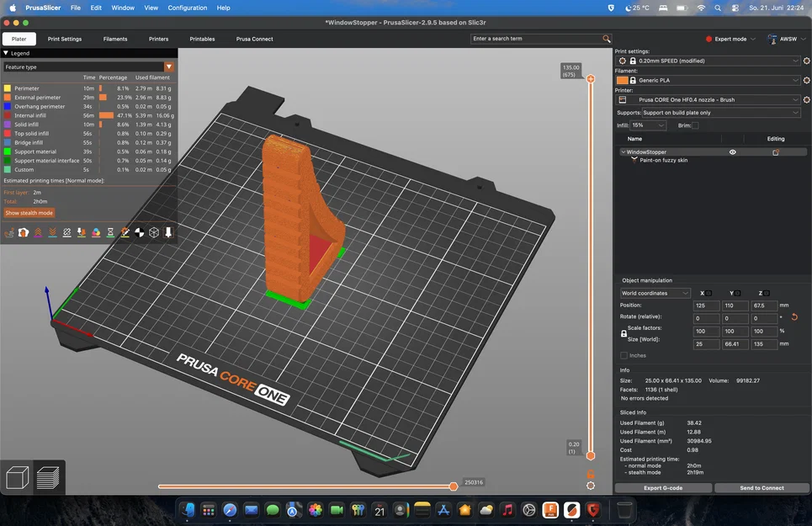Click the search term input field
The width and height of the screenshot is (812, 526).
(536, 39)
